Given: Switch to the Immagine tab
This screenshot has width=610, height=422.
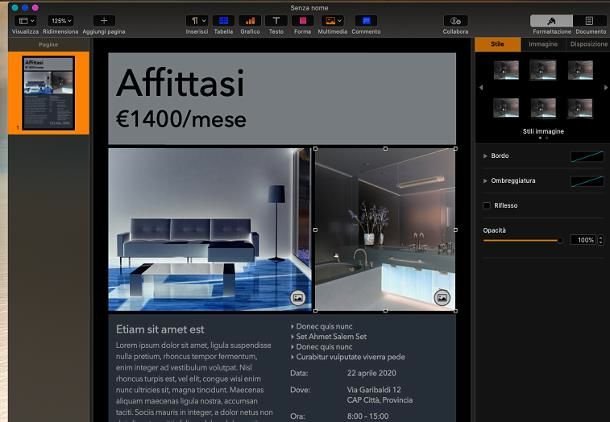Looking at the screenshot, I should pos(543,44).
